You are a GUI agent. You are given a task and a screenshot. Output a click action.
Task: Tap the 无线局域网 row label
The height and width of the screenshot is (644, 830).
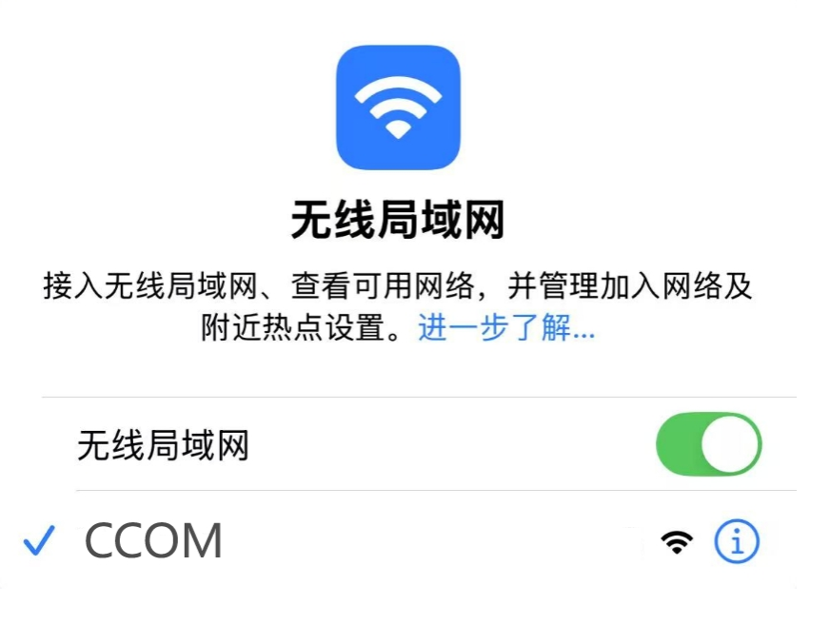[x=163, y=445]
